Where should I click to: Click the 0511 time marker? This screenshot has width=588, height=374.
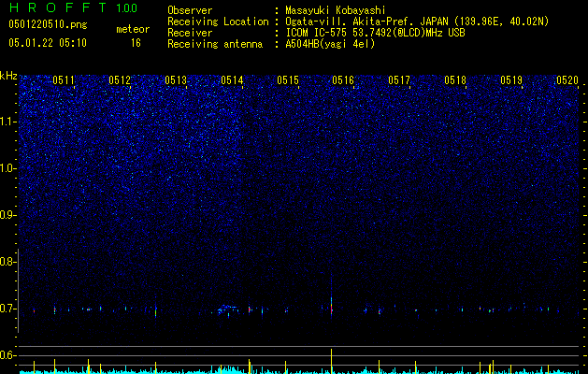tap(64, 80)
